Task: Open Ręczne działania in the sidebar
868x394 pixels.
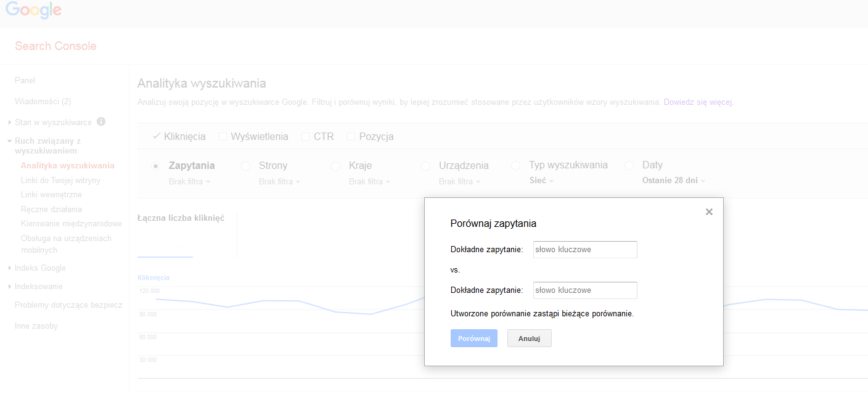Action: click(51, 210)
